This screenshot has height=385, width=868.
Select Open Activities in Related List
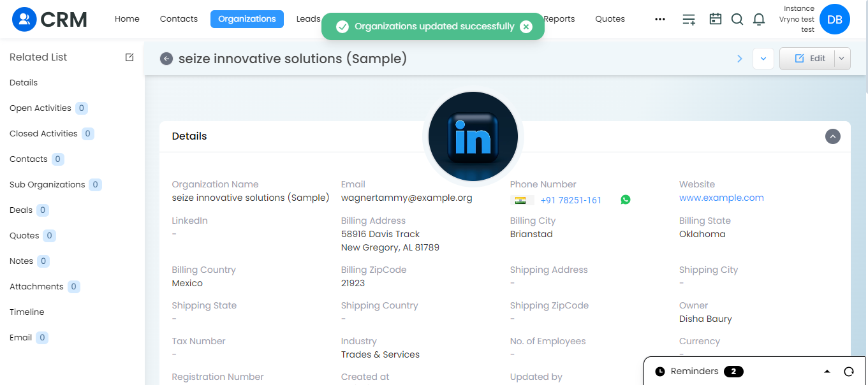point(40,108)
